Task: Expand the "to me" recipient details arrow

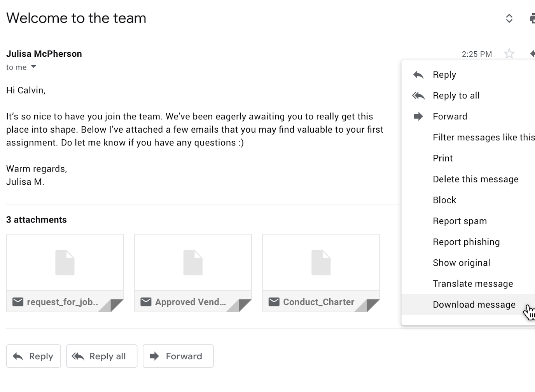Action: [33, 67]
